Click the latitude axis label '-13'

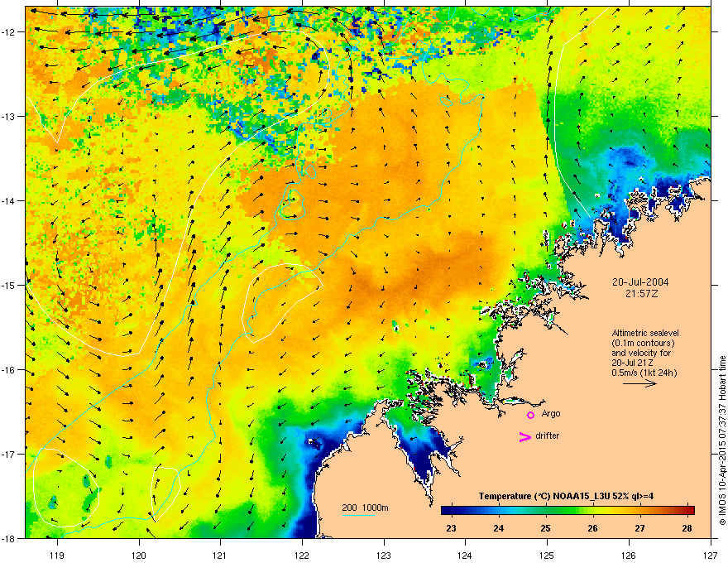tap(9, 116)
